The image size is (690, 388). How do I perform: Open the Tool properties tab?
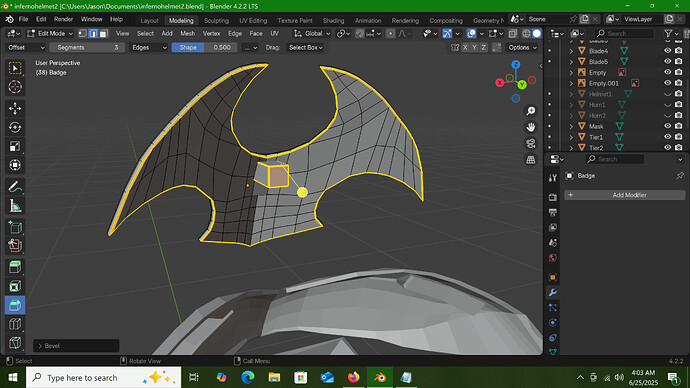pyautogui.click(x=553, y=178)
